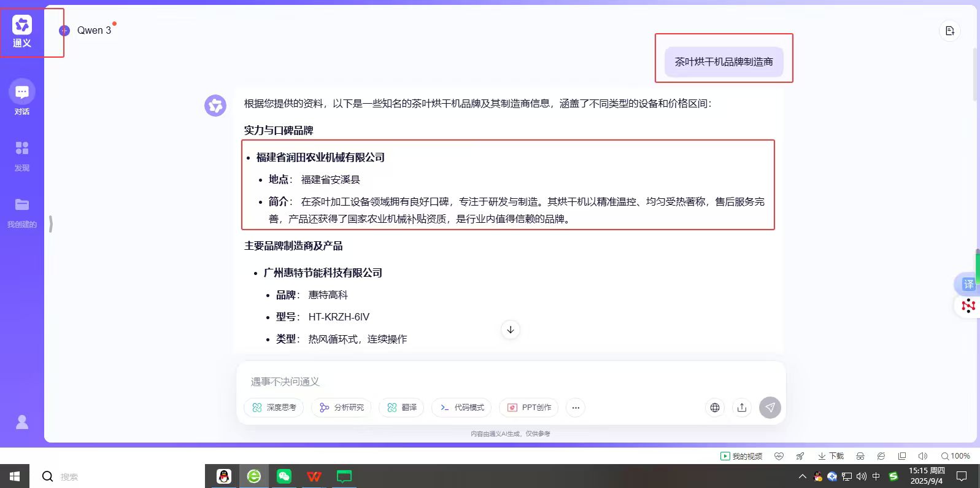980x488 pixels.
Task: Click the 翻译 translate chip
Action: pos(402,408)
